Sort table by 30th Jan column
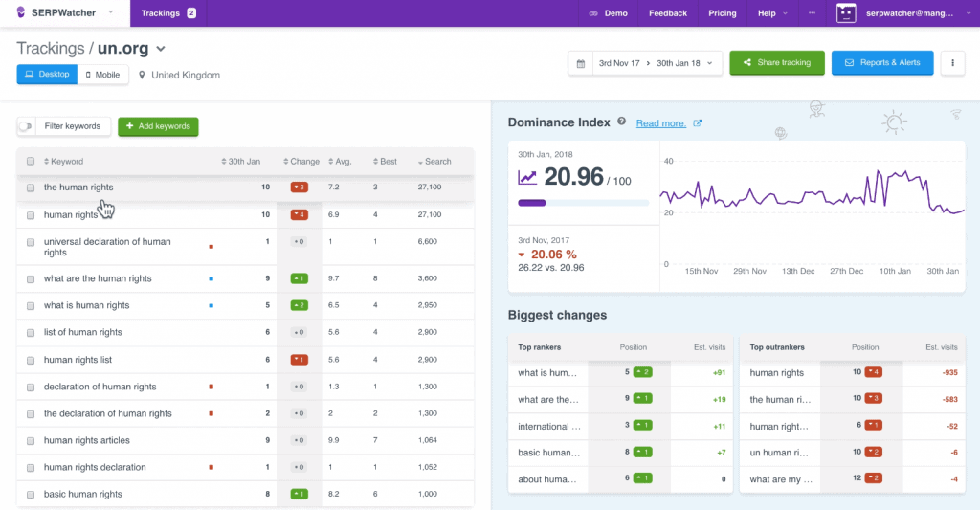This screenshot has height=510, width=980. click(x=240, y=162)
